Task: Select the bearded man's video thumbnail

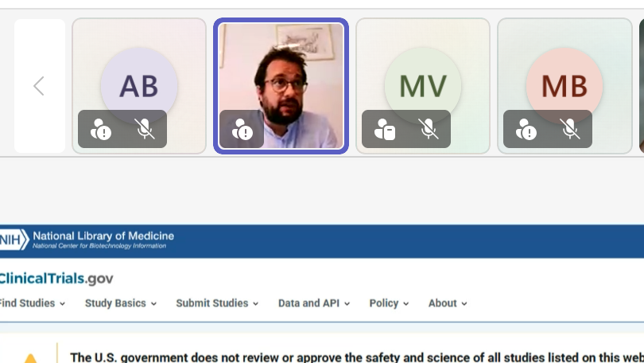Action: [x=281, y=85]
